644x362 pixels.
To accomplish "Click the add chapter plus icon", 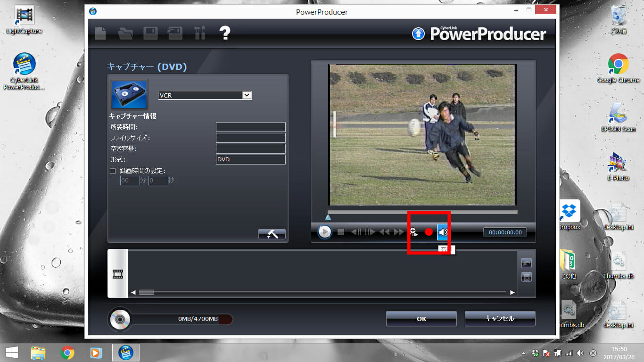I will point(414,231).
